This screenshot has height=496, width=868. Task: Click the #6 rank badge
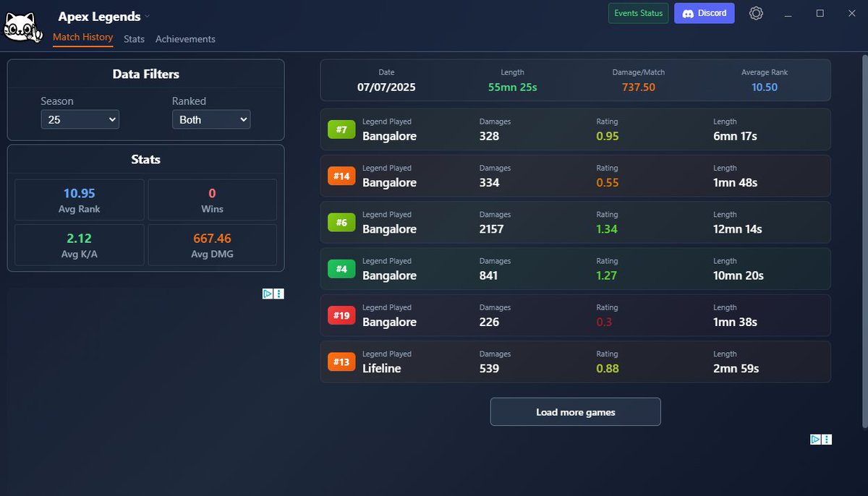(341, 222)
